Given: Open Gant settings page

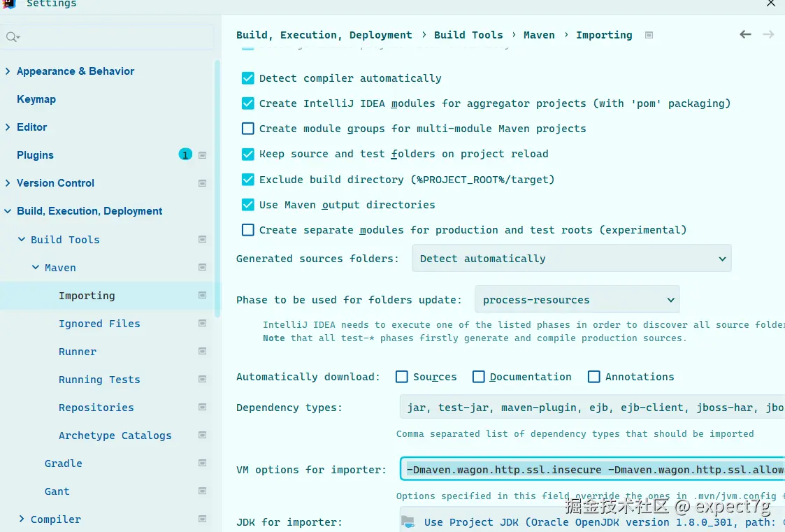Looking at the screenshot, I should point(57,491).
